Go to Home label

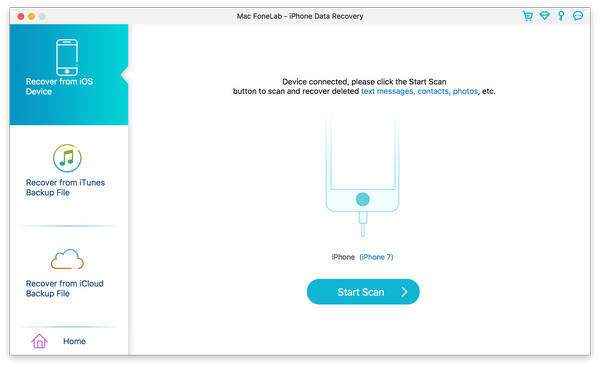coord(74,341)
